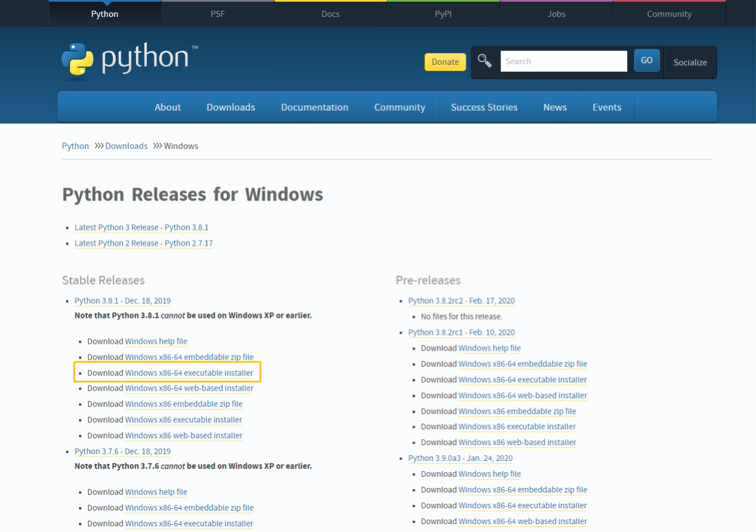Image resolution: width=756 pixels, height=532 pixels.
Task: Open the Events navigation menu
Action: (x=607, y=107)
